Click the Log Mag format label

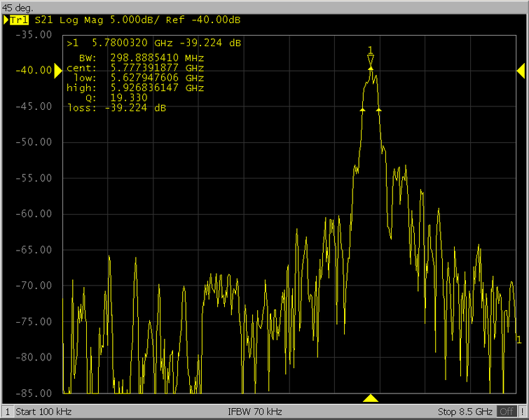pos(81,20)
